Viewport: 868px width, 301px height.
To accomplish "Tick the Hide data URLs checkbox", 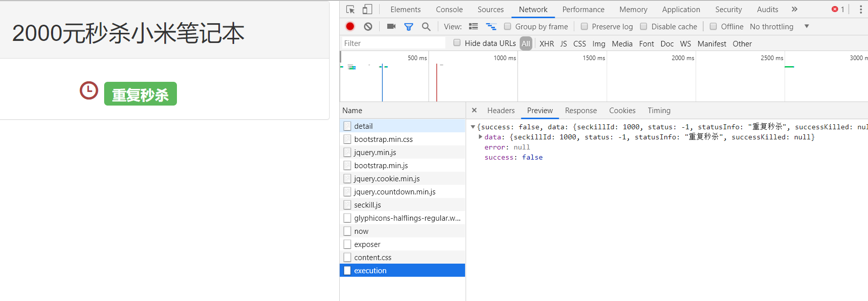I will tap(457, 43).
